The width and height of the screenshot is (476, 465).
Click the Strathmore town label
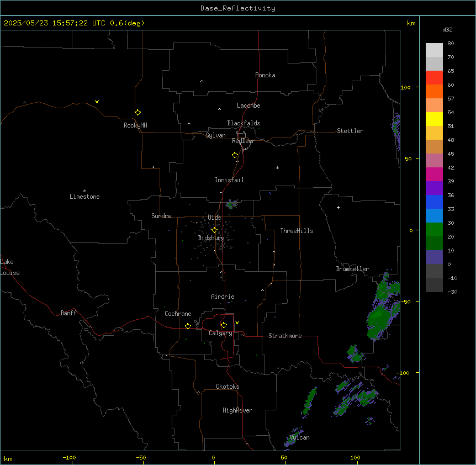(x=285, y=336)
